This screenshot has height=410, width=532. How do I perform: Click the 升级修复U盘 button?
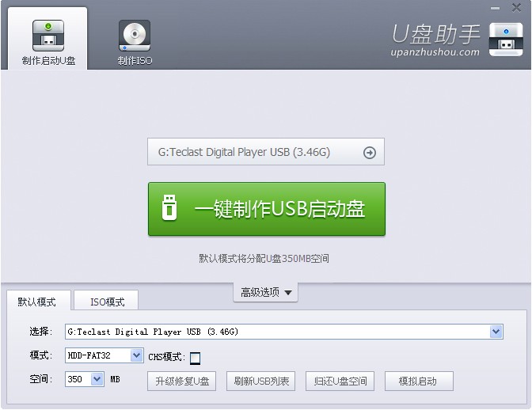pyautogui.click(x=182, y=382)
